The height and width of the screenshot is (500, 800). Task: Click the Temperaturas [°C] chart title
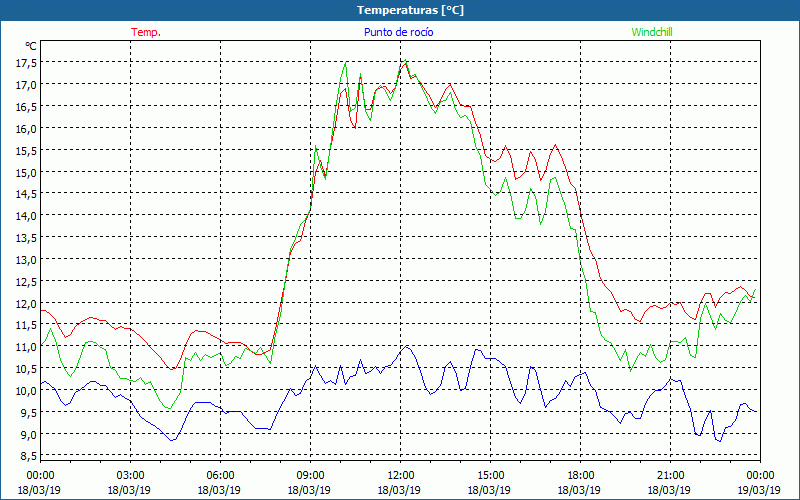click(x=410, y=10)
